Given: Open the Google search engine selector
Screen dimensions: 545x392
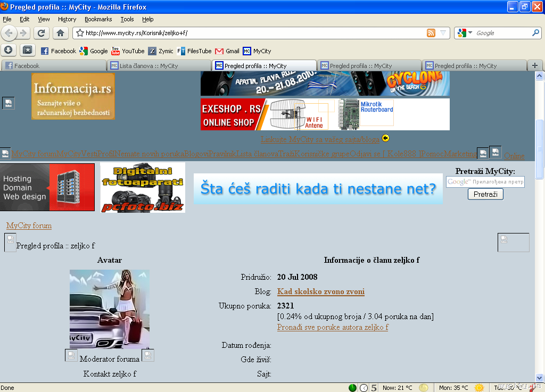Looking at the screenshot, I should click(x=465, y=33).
